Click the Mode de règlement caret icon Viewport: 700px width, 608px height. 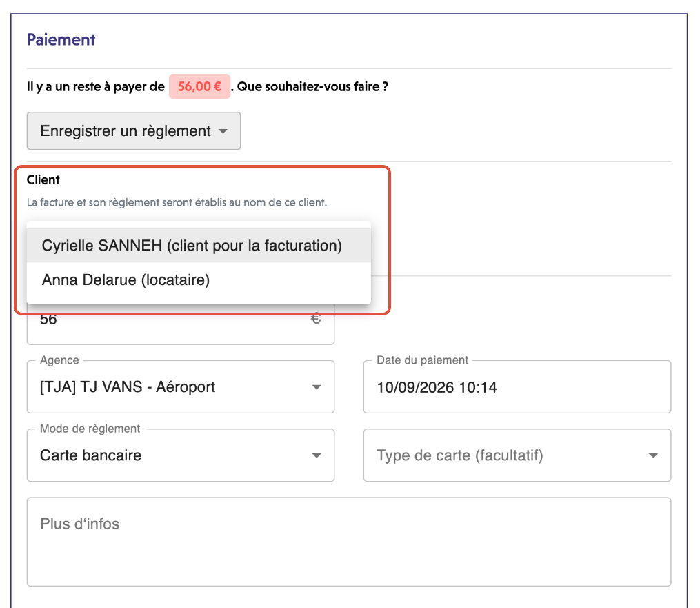(317, 455)
